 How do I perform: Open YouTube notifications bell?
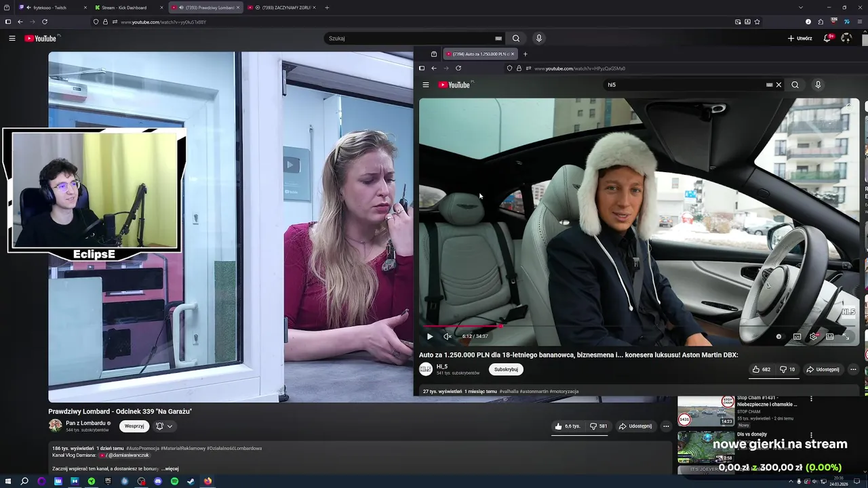pos(828,38)
